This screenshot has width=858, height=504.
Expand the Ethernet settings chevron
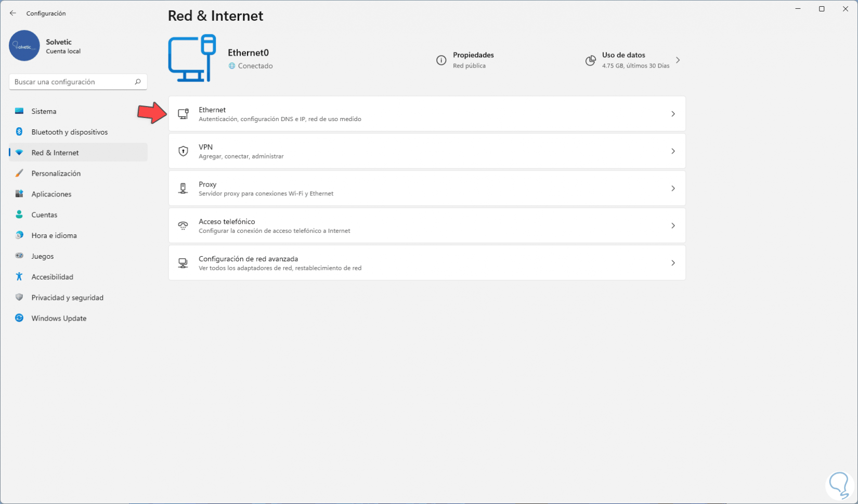(x=673, y=114)
